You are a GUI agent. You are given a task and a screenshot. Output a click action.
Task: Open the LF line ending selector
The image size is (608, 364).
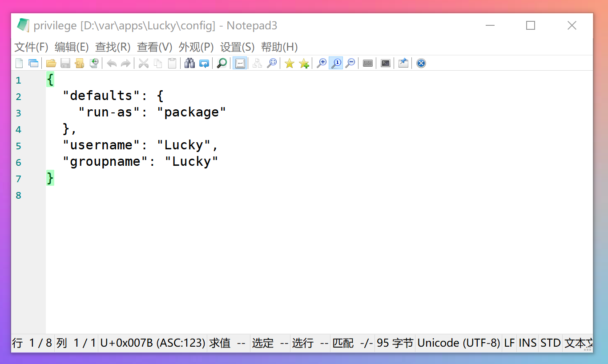(509, 343)
